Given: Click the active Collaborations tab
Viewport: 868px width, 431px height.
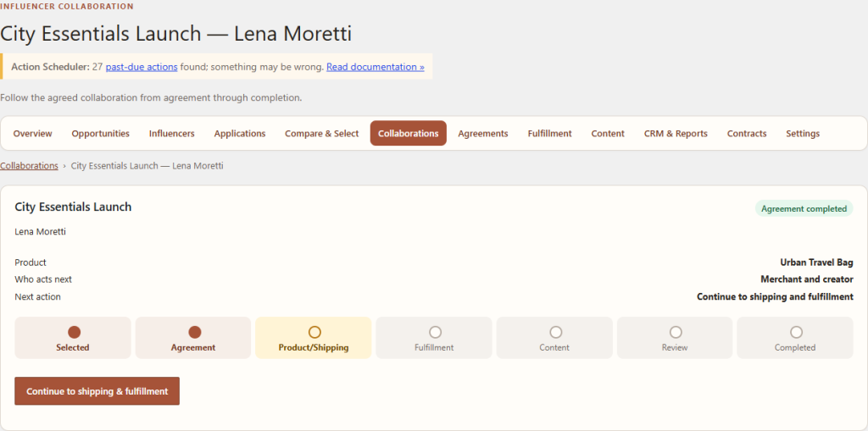Looking at the screenshot, I should coord(409,133).
